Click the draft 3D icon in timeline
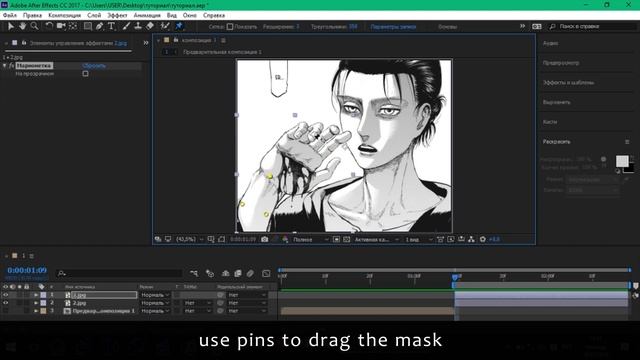The image size is (640, 360). pos(210,273)
